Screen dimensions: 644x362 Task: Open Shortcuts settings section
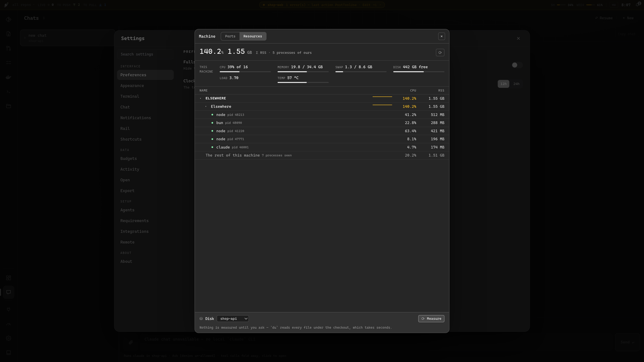tap(145, 139)
